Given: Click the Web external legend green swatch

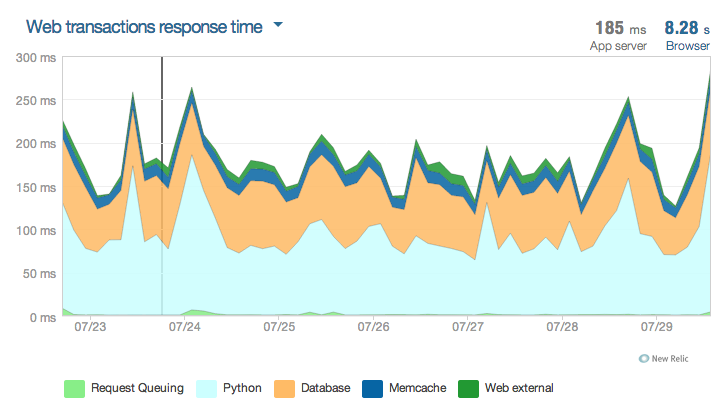Looking at the screenshot, I should [468, 388].
